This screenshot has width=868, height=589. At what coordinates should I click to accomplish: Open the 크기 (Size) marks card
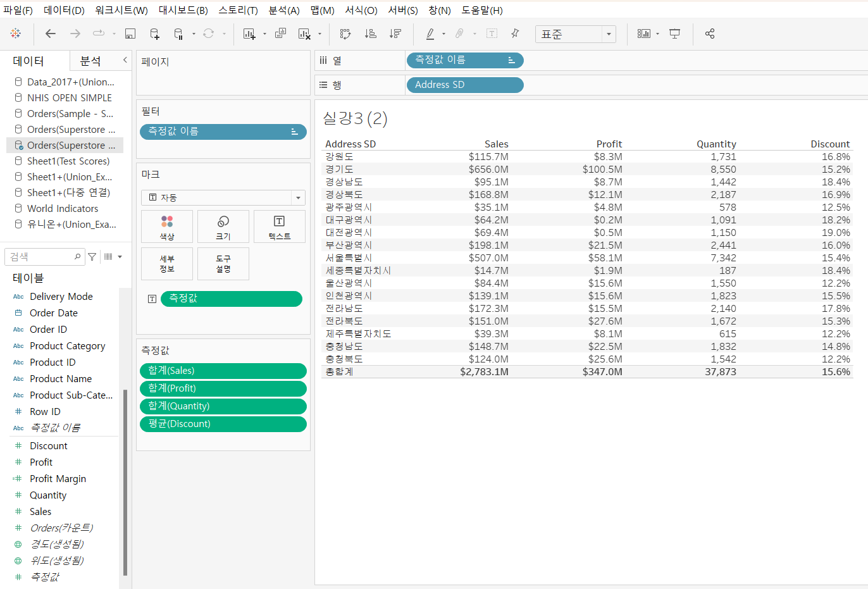click(x=223, y=226)
